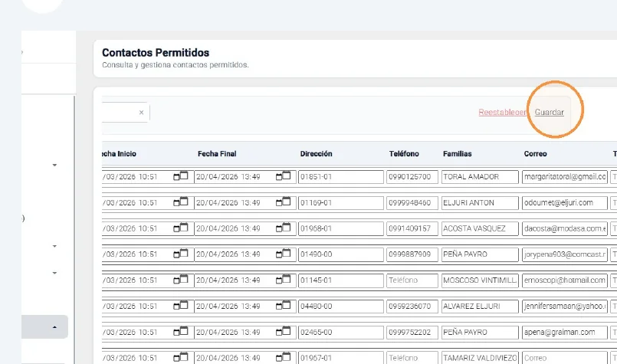Edit Teléfono field 0990125700
Image resolution: width=617 pixels, height=364 pixels.
[412, 177]
